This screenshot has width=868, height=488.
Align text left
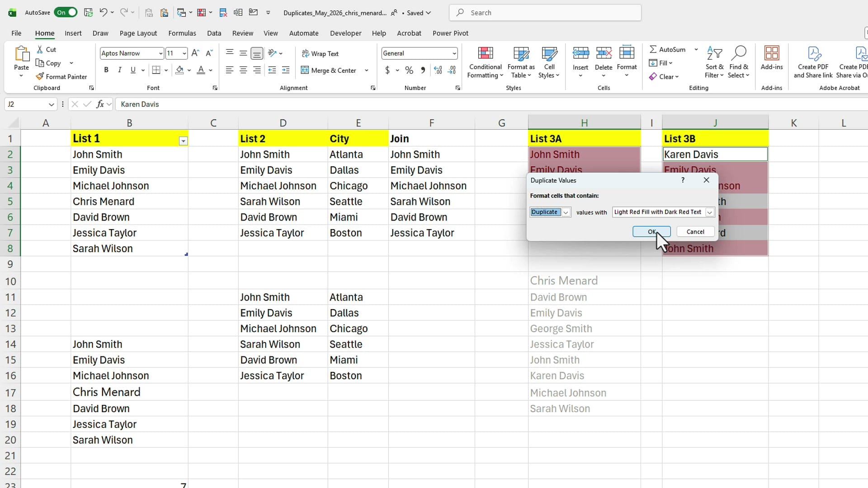[x=230, y=70]
